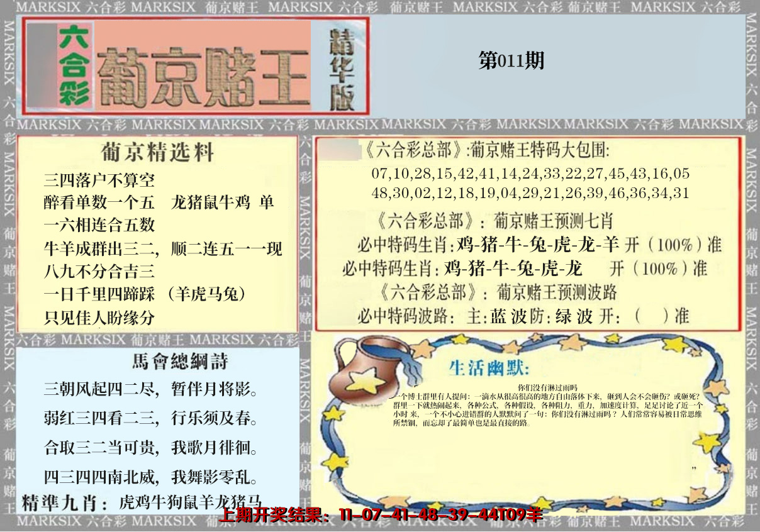Select the number row starting "07,10,28"

(530, 173)
